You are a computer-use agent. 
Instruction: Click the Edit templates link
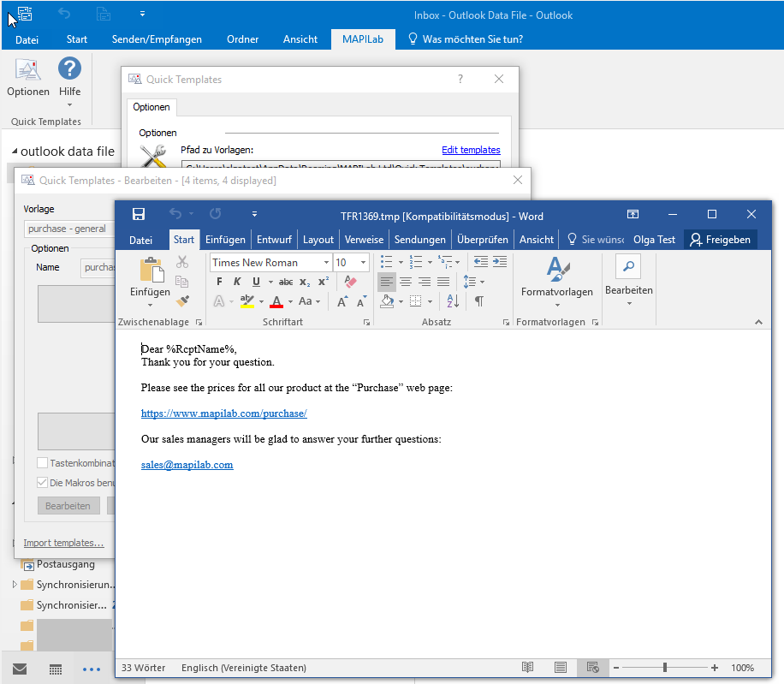(x=471, y=150)
